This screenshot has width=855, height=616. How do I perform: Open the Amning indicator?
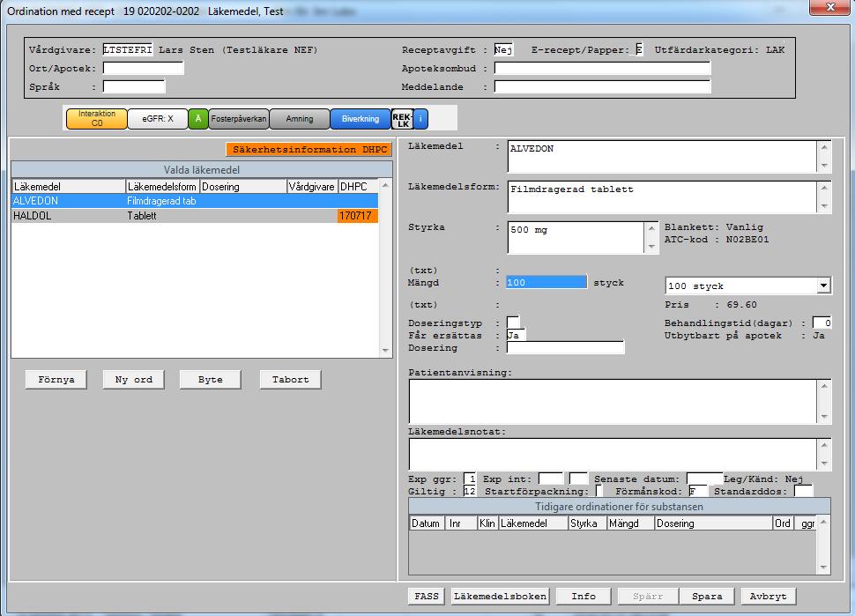click(x=300, y=118)
